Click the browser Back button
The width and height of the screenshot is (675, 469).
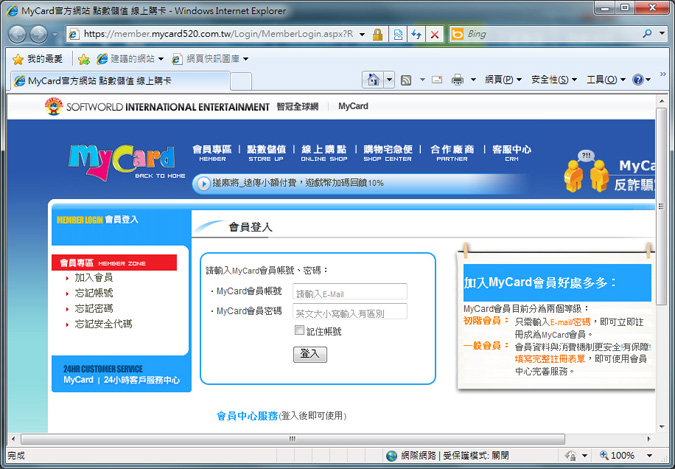click(x=20, y=34)
